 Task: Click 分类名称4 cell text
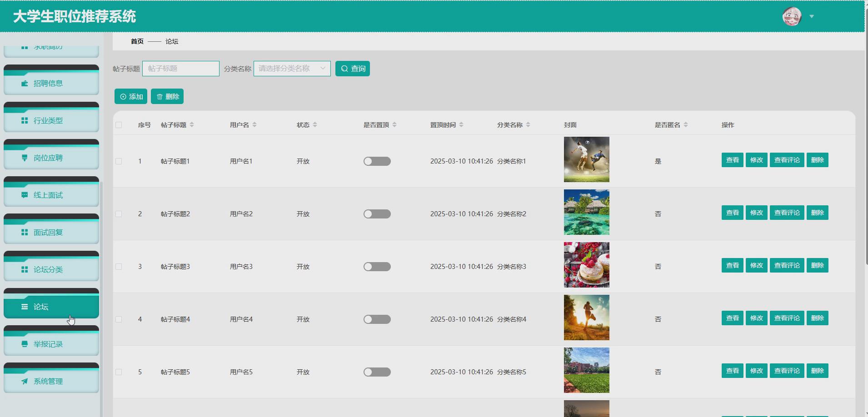coord(512,319)
